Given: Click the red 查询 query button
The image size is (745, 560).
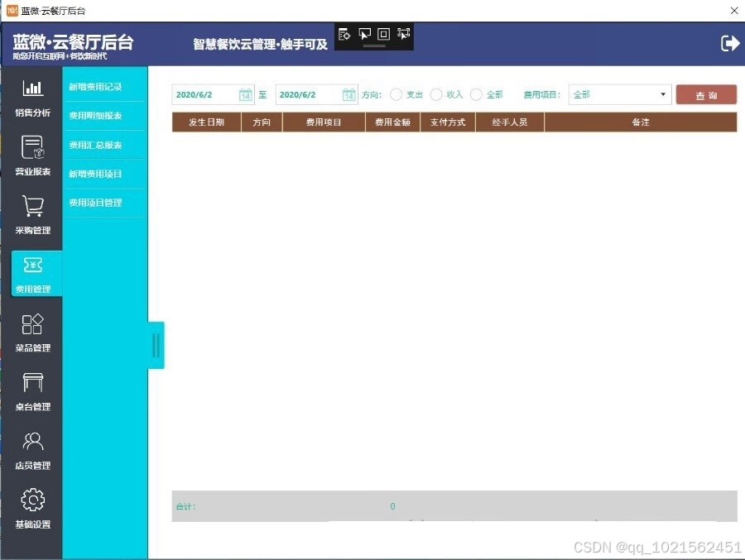Looking at the screenshot, I should [706, 94].
